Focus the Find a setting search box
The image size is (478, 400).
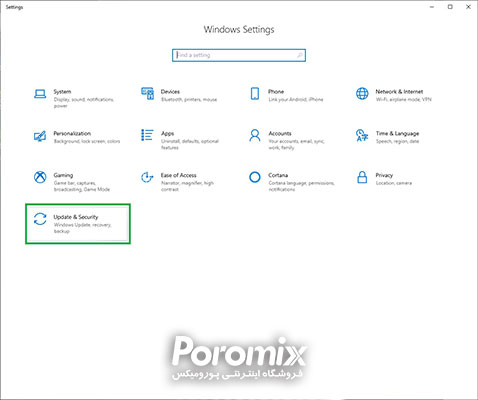pyautogui.click(x=239, y=55)
